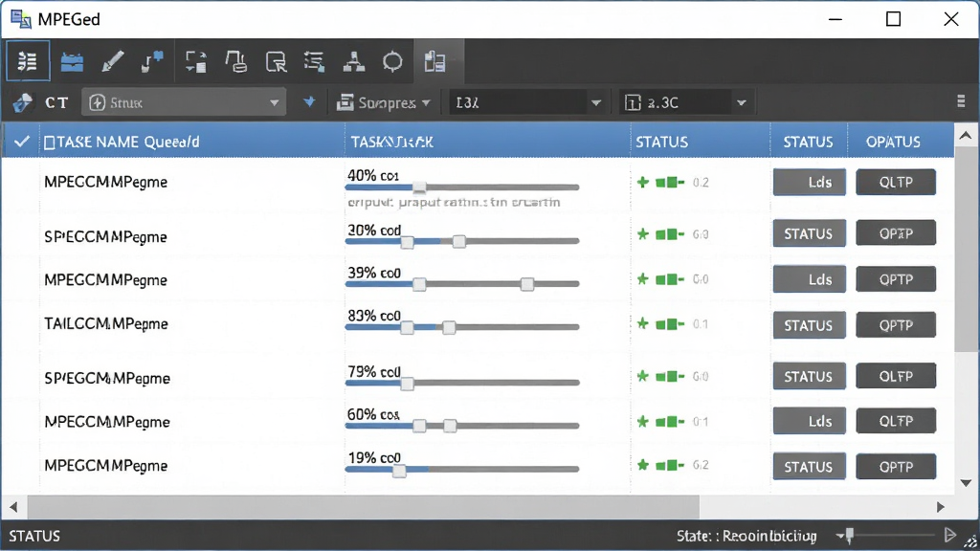Click the OLFP button in the 79% row
Viewport: 980px width, 551px height.
pos(896,376)
